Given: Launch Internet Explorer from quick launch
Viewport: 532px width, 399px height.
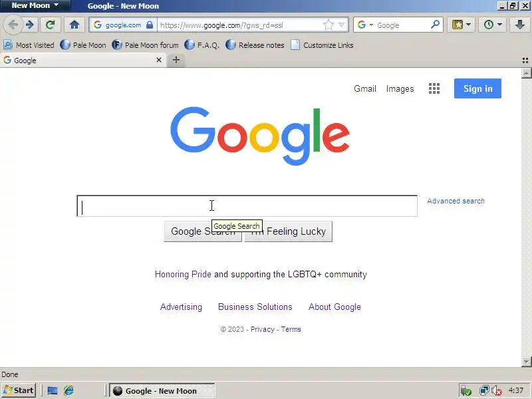Looking at the screenshot, I should [69, 390].
